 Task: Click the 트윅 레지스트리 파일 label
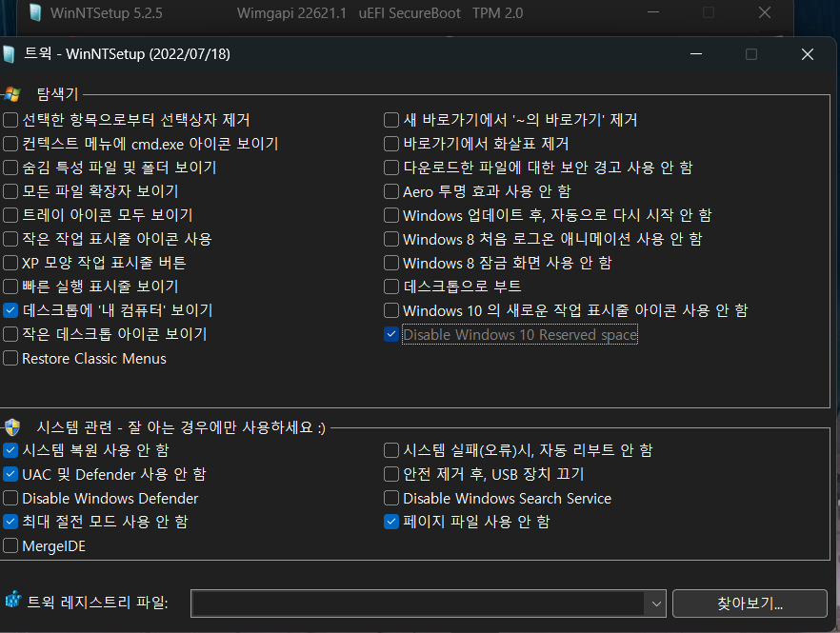point(97,603)
